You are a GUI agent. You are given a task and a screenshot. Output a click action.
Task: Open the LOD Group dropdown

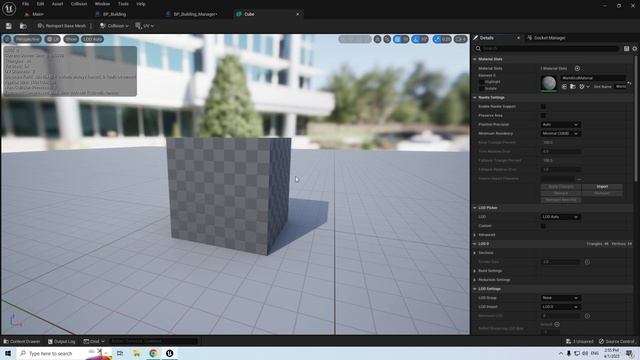tap(560, 298)
